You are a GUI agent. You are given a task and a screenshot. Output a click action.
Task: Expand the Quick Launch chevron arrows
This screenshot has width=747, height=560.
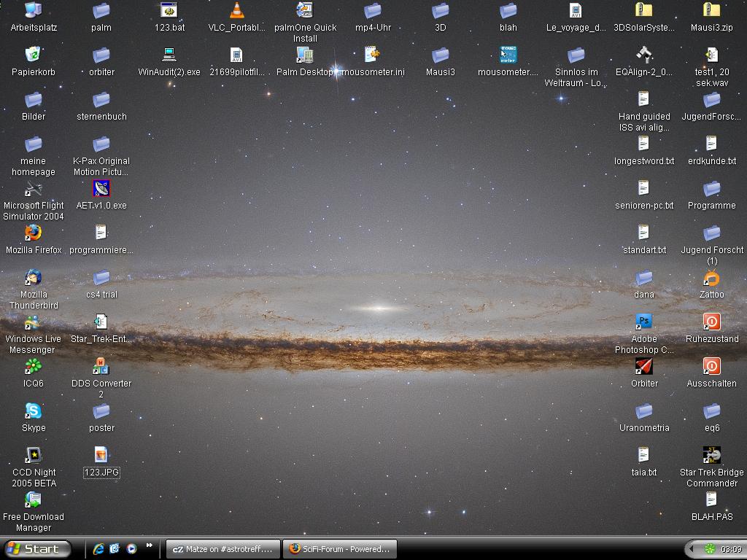[x=150, y=545]
